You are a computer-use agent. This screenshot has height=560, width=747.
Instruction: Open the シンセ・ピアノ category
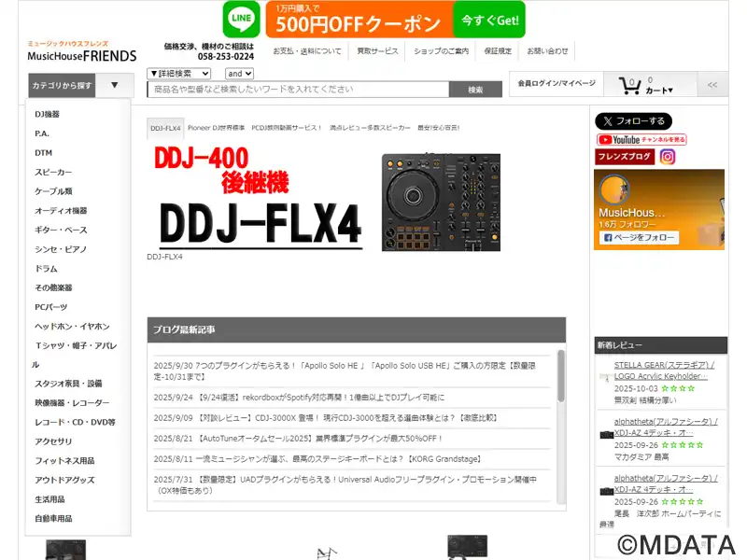(x=61, y=249)
